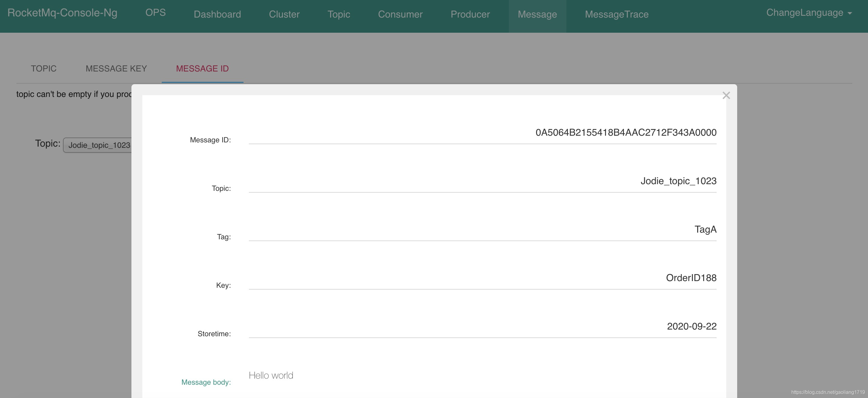The width and height of the screenshot is (868, 398).
Task: Open the Cluster navigation item
Action: point(284,14)
